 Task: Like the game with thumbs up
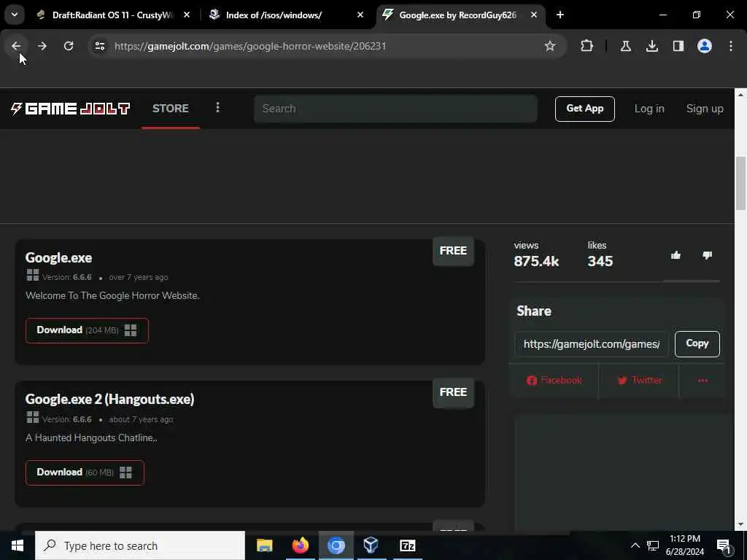pyautogui.click(x=676, y=256)
